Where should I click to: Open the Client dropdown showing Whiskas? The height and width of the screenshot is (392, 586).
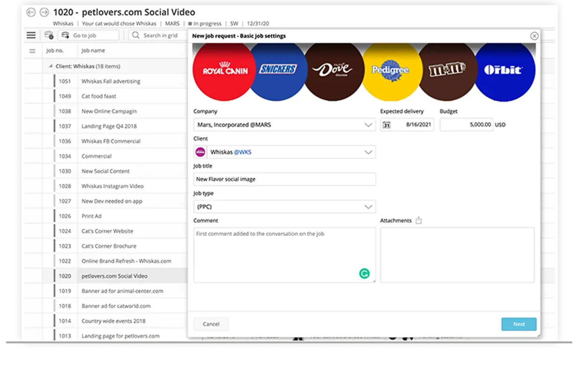(x=284, y=152)
